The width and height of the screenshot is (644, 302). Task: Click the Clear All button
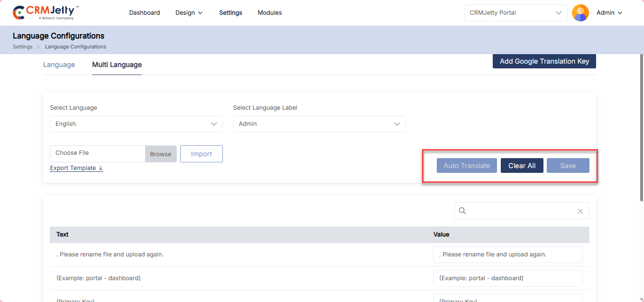tap(522, 166)
